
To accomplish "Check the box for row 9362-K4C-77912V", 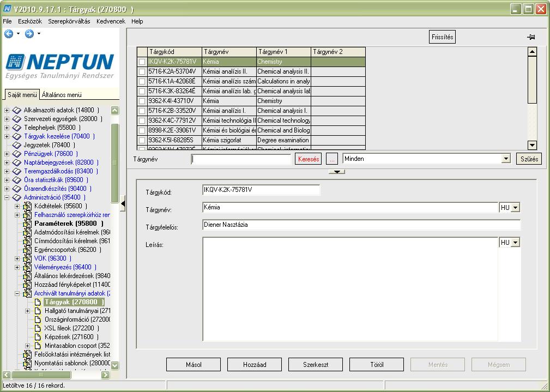I will (x=142, y=120).
